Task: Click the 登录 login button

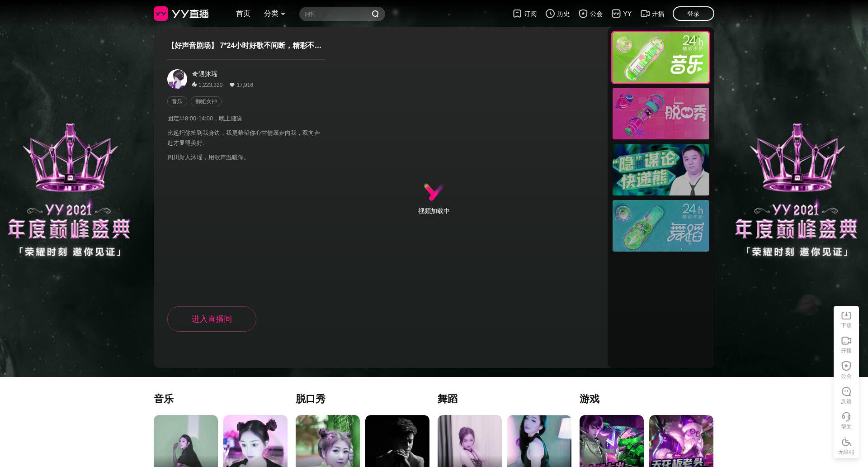Action: (x=693, y=14)
